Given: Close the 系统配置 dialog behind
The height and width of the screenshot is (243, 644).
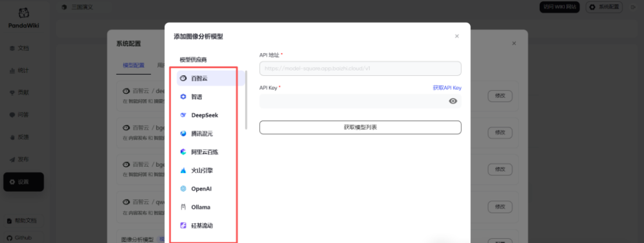Looking at the screenshot, I should coord(514,43).
